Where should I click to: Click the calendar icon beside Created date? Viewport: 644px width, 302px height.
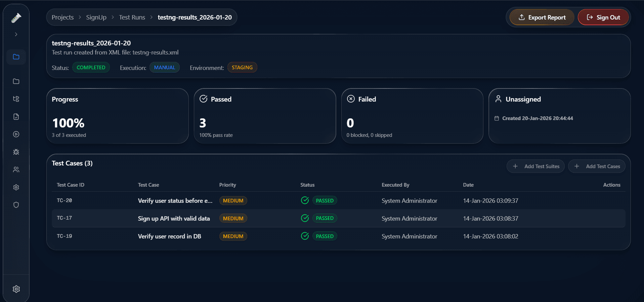(x=497, y=118)
